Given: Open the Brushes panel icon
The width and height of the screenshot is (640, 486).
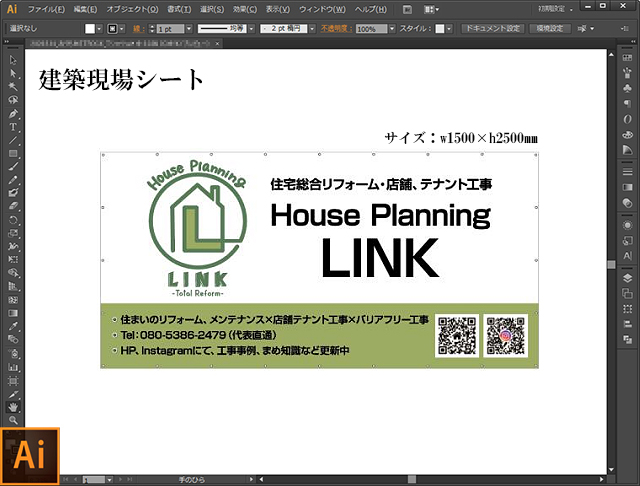Looking at the screenshot, I should pos(627,73).
